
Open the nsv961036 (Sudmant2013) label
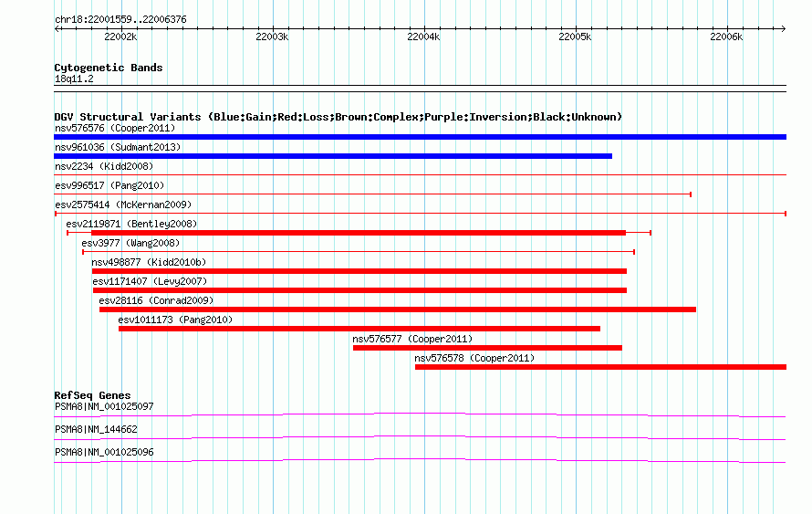click(118, 147)
